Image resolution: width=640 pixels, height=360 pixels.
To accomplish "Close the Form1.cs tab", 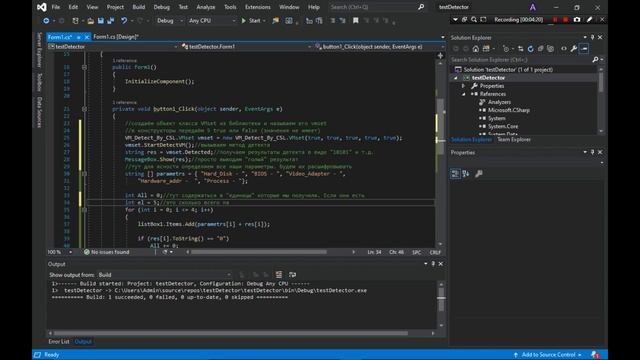I will [87, 37].
